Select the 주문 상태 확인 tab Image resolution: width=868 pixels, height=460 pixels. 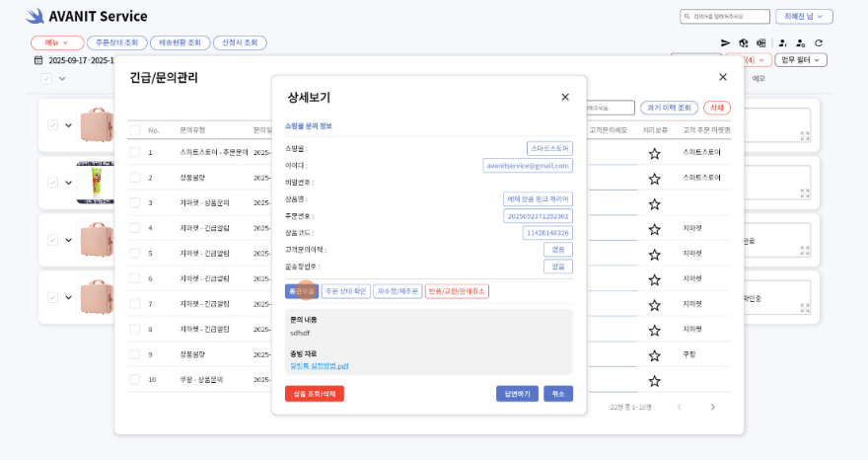[345, 291]
